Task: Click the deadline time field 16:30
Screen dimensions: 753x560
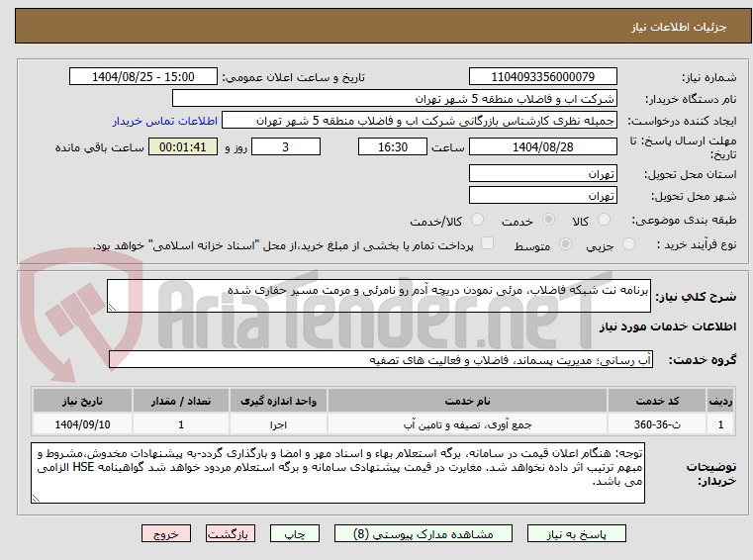Action: coord(393,147)
